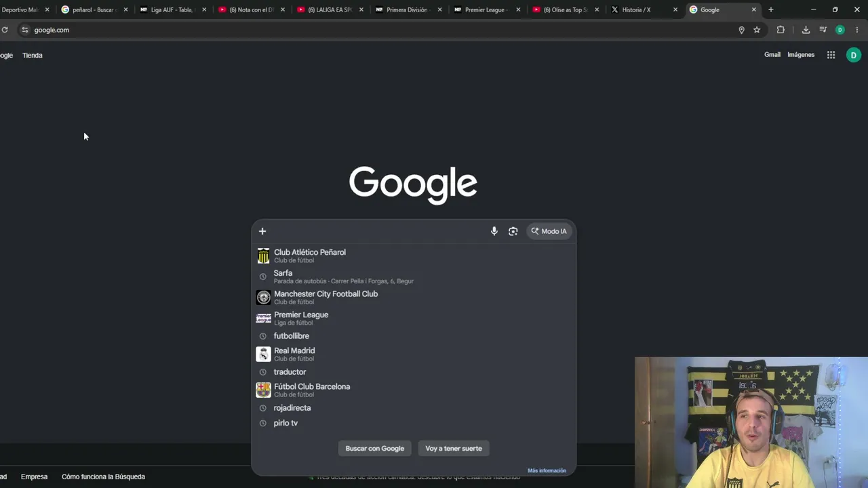
Task: Switch to the '(6) Nota con el' tab
Action: click(x=252, y=9)
